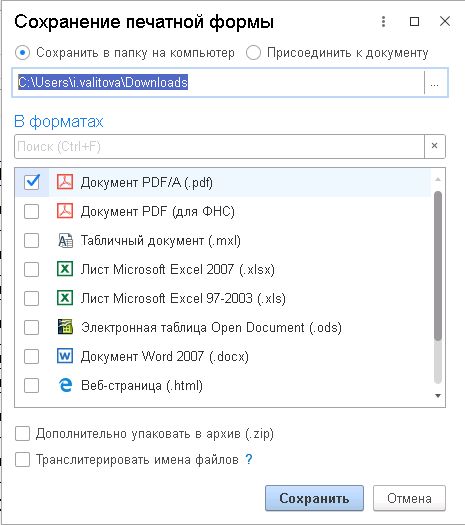This screenshot has height=525, width=465.
Task: Click the blue question mark help icon
Action: click(248, 459)
